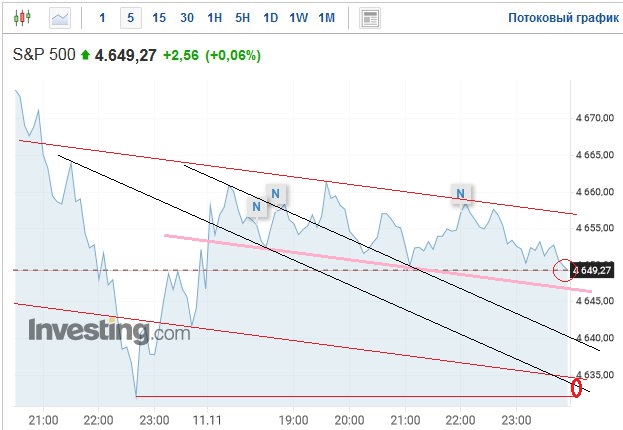Switch to the area chart type icon
623x430 pixels.
tap(61, 18)
